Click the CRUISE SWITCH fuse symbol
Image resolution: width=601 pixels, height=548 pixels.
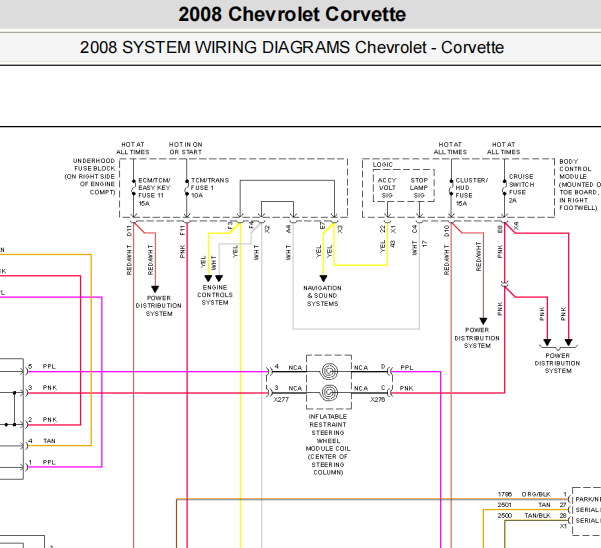click(x=504, y=187)
